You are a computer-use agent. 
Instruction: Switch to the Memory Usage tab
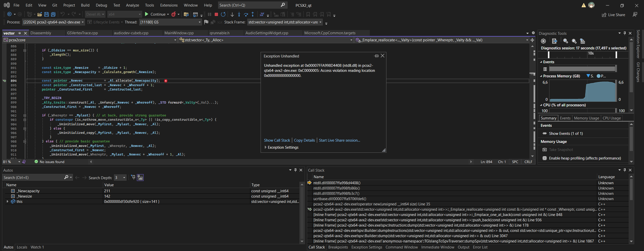coord(586,118)
